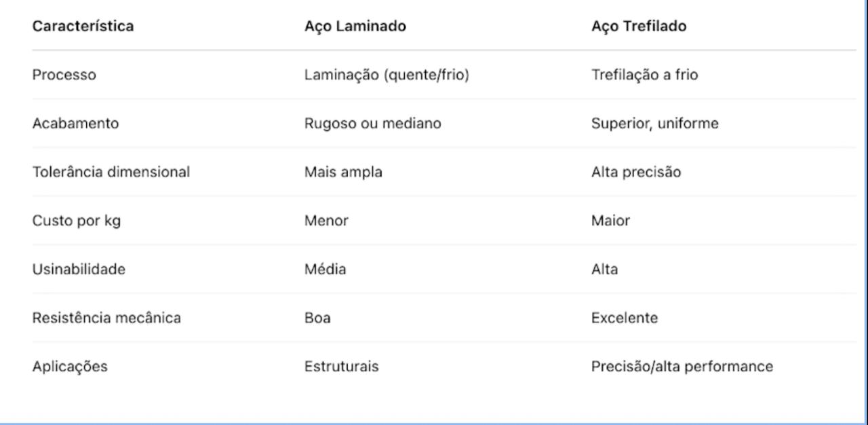Screen dimensions: 868x425
Task: Click the Superior, uniforme cell
Action: [655, 124]
